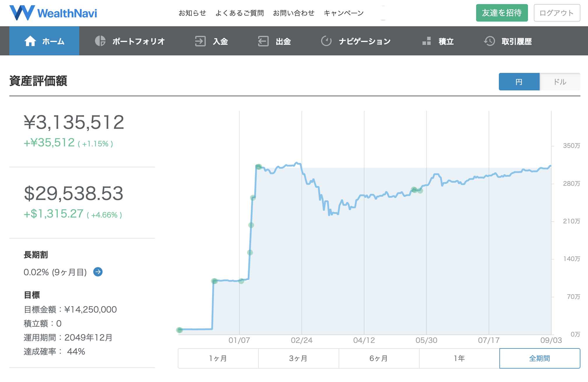Select the 1ヶ月 chart period
The image size is (588, 382).
pyautogui.click(x=218, y=358)
